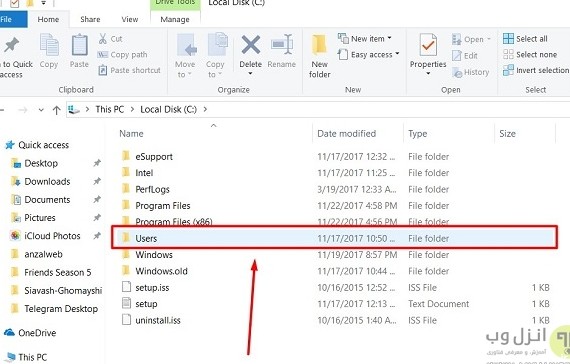Select the uninstall.iss file

pyautogui.click(x=158, y=320)
